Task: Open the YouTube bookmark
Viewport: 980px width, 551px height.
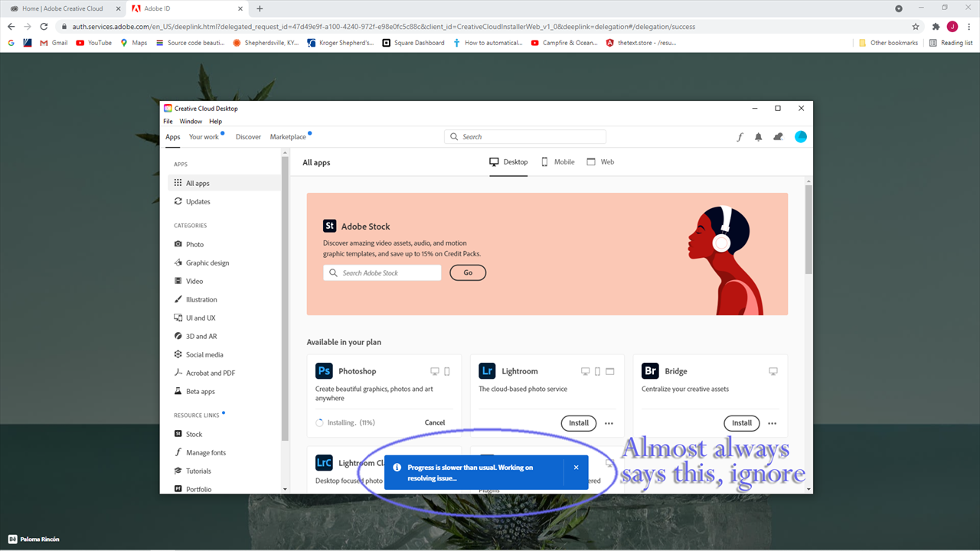Action: [x=94, y=43]
